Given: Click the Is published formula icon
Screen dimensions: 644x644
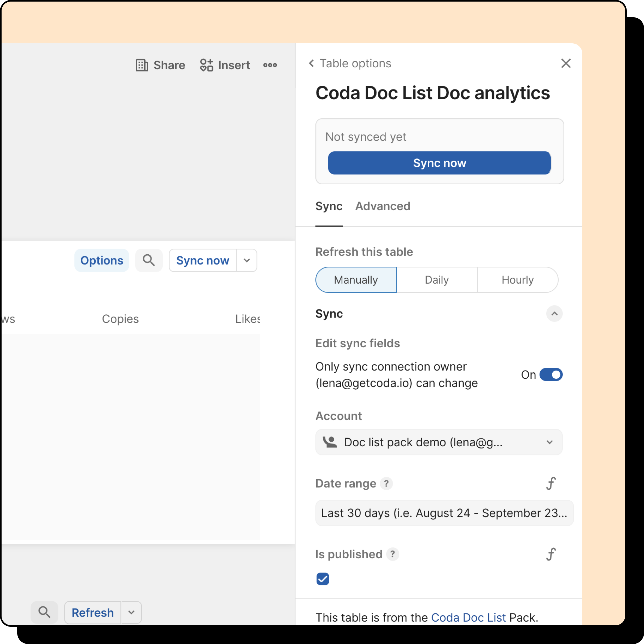Looking at the screenshot, I should (x=551, y=554).
